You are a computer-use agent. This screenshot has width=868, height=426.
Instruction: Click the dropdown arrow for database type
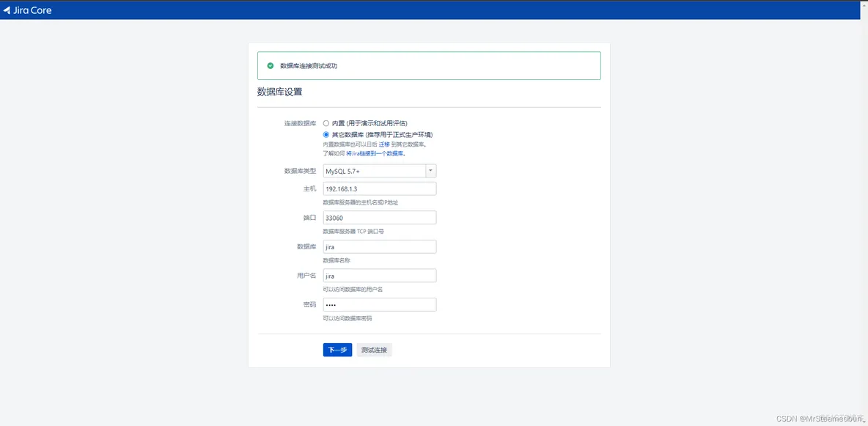pyautogui.click(x=430, y=171)
